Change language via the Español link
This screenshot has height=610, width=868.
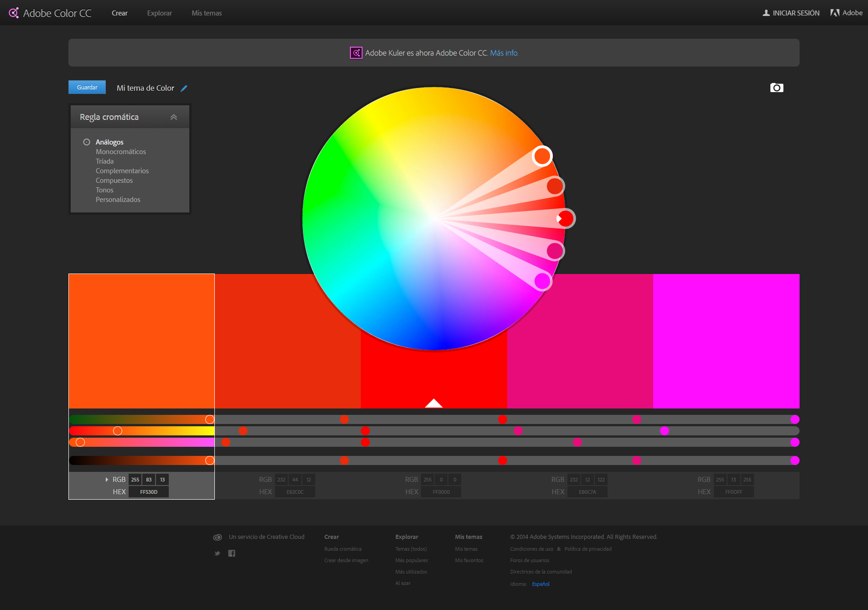(x=541, y=584)
